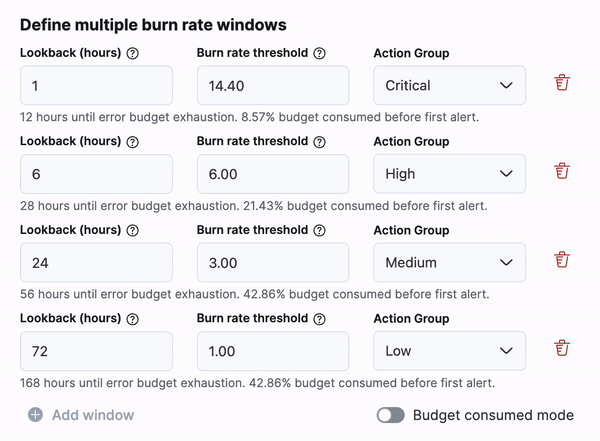This screenshot has height=441, width=600.
Task: Open the Medium action group dropdown
Action: (449, 263)
